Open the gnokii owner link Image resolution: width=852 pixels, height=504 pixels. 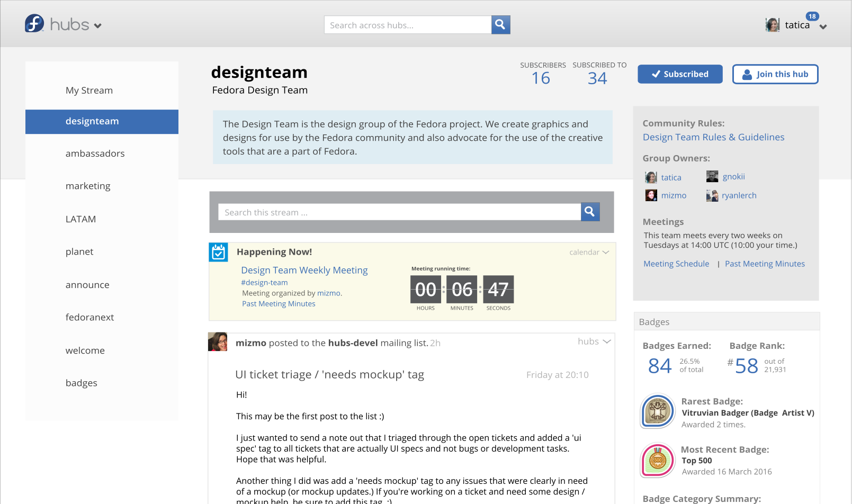[733, 177]
